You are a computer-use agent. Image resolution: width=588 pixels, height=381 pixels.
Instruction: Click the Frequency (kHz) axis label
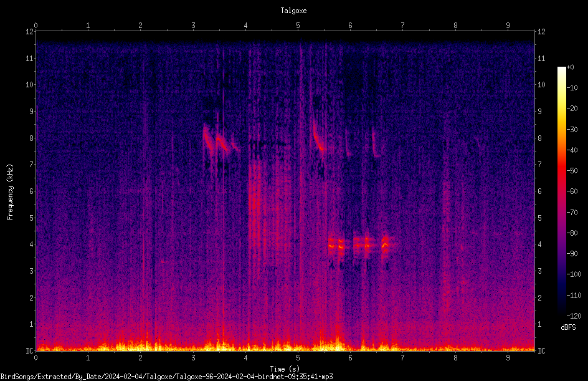(10, 192)
